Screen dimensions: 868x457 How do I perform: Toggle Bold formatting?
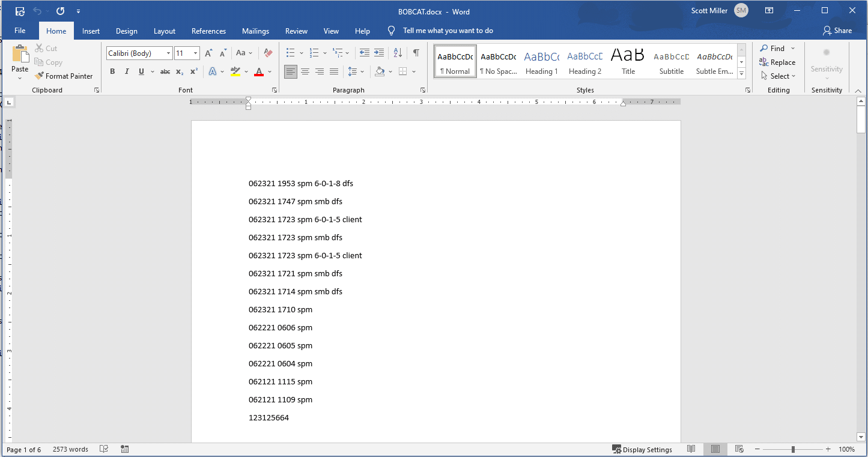tap(112, 71)
